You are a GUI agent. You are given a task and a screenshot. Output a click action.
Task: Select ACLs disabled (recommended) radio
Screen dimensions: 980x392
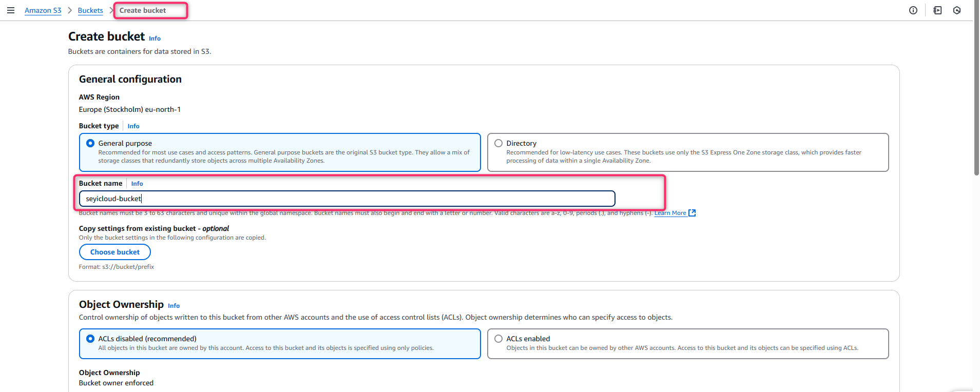click(x=90, y=339)
